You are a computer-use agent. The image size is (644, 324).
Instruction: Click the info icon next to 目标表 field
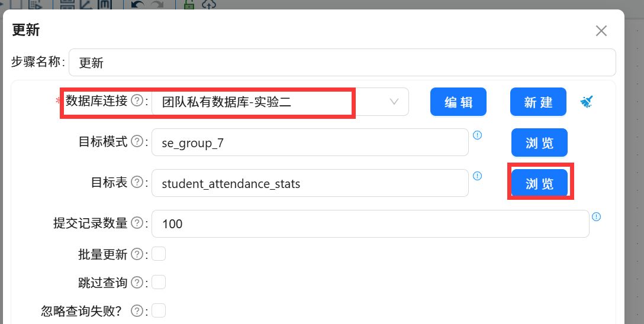click(x=477, y=176)
